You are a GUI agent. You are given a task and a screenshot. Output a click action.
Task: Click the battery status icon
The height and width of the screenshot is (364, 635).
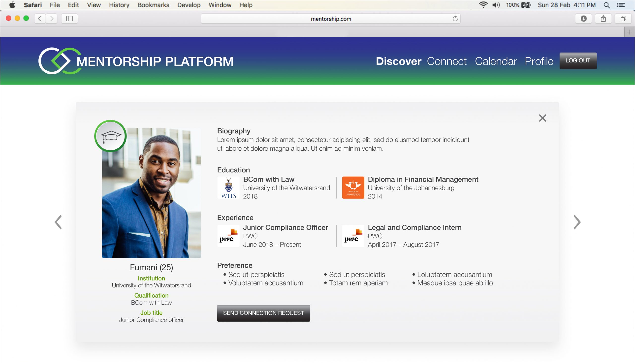pos(526,5)
